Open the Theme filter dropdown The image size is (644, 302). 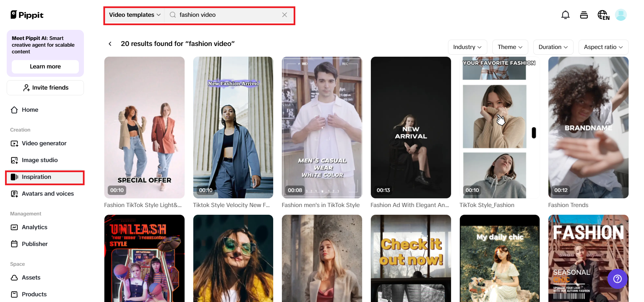click(510, 47)
